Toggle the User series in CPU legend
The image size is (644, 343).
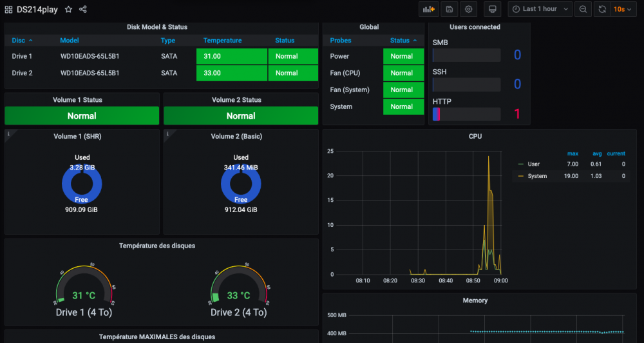click(x=533, y=164)
